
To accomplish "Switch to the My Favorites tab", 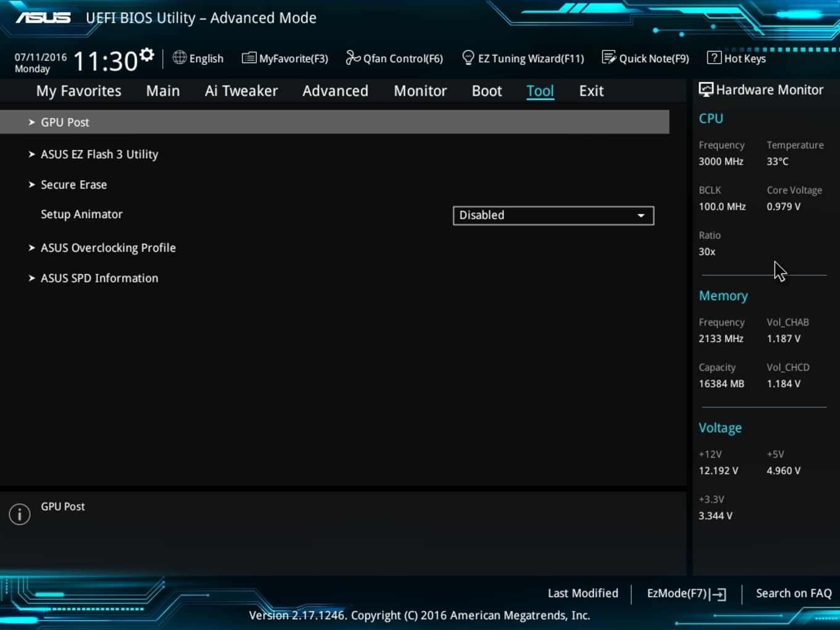I will coord(78,91).
